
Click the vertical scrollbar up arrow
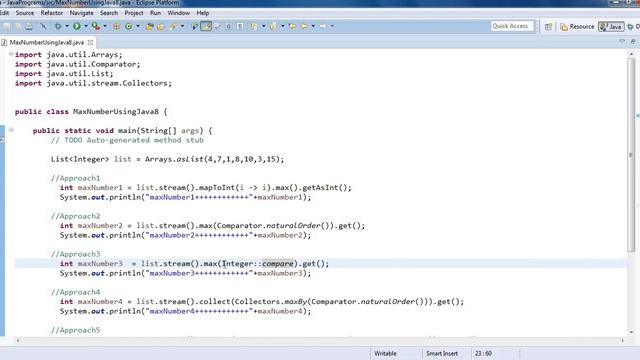point(631,54)
